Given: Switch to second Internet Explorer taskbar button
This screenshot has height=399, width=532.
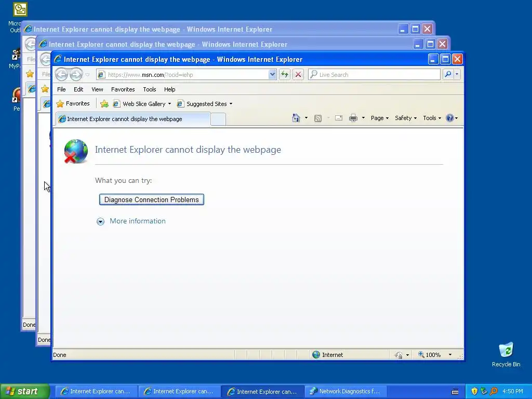Looking at the screenshot, I should pos(179,391).
